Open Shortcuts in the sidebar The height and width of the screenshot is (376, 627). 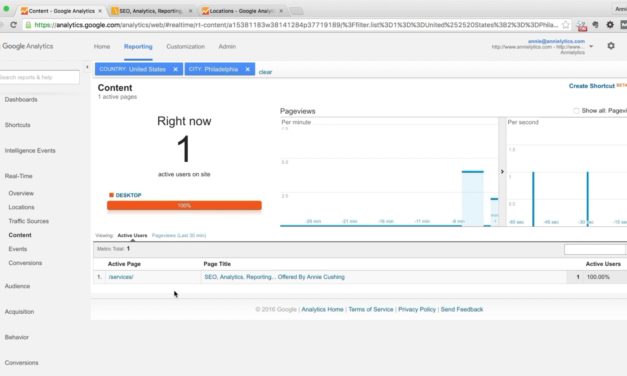[x=18, y=125]
